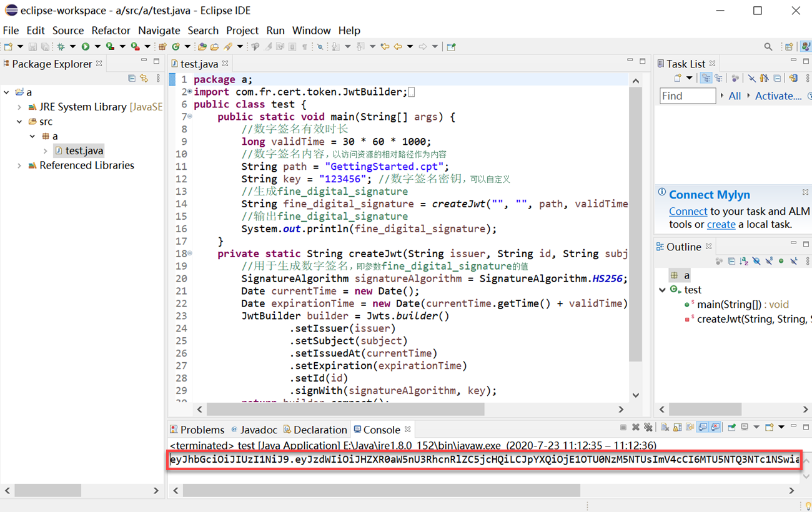The height and width of the screenshot is (512, 812).
Task: Click the editor's vertical scrollbar thumb
Action: click(x=635, y=225)
